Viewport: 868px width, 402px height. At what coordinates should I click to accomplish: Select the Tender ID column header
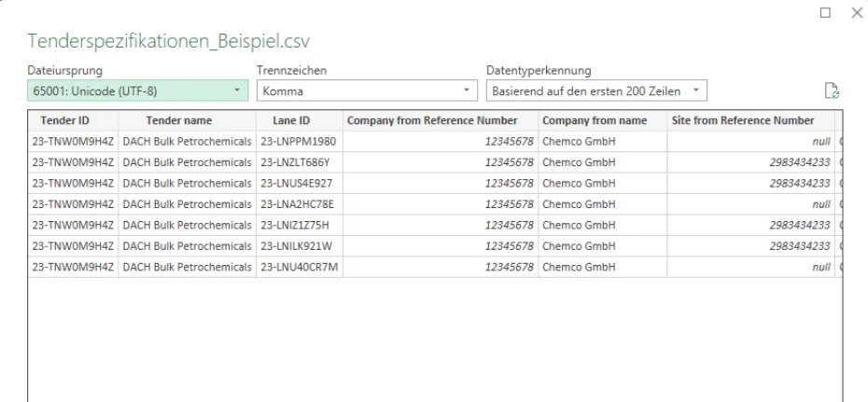click(x=73, y=120)
